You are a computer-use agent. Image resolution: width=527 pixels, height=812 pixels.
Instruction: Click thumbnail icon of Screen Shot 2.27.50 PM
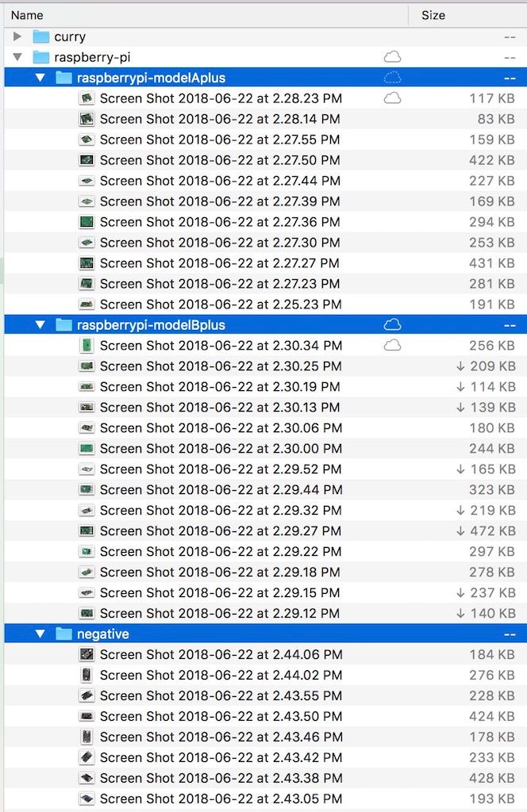(x=87, y=160)
